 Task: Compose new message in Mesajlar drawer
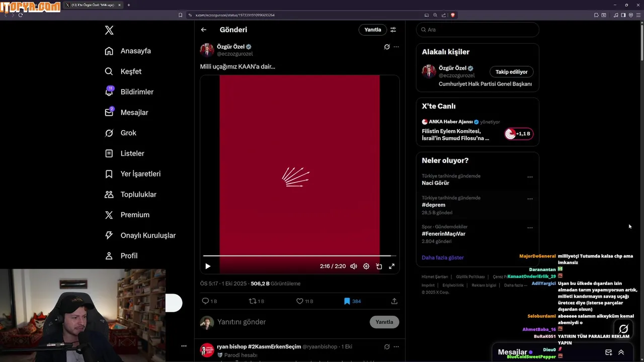pyautogui.click(x=608, y=352)
